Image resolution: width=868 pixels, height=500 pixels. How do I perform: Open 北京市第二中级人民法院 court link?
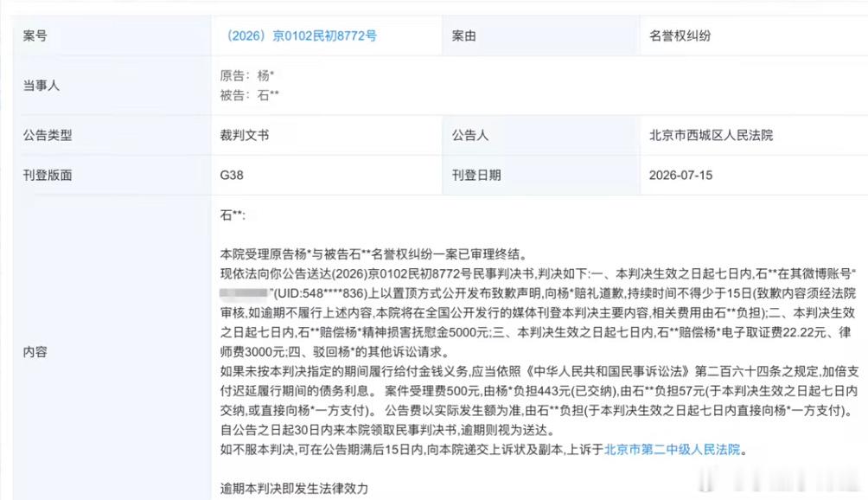click(x=672, y=450)
